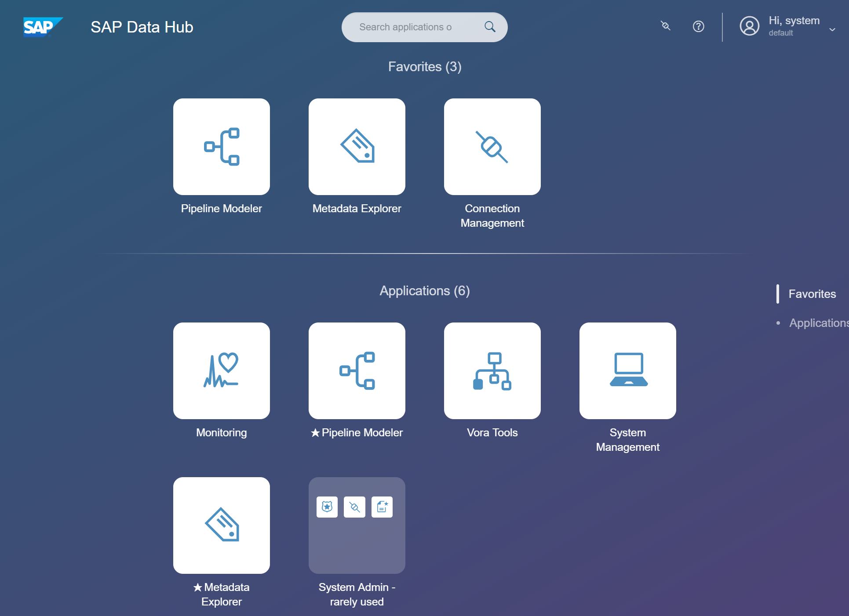Jump to Applications section in side navigation

(818, 323)
